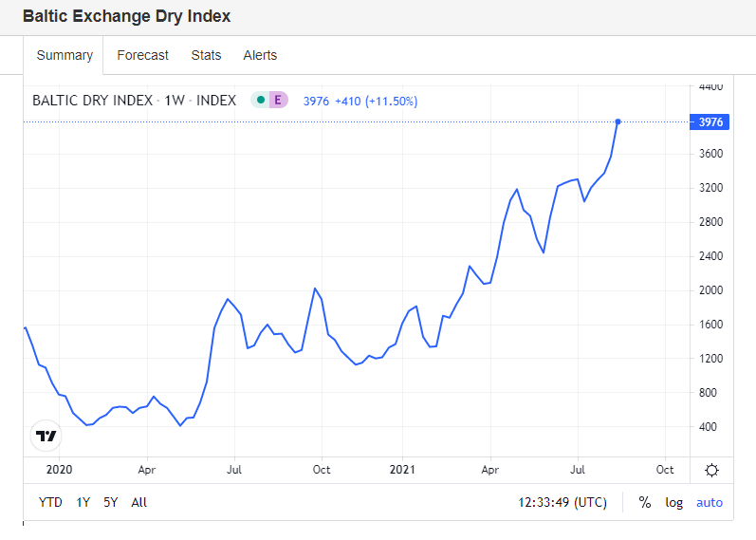Click the 2020 label on time axis

[x=60, y=470]
